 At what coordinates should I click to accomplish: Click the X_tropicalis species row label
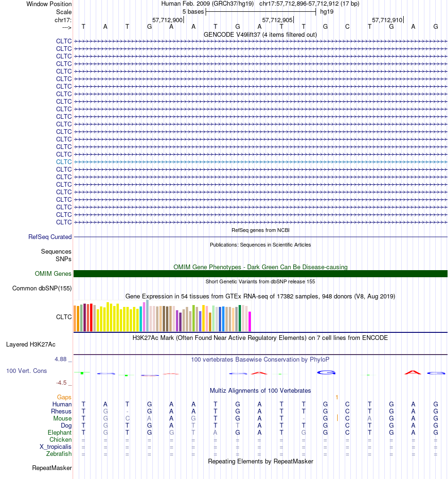[56, 447]
